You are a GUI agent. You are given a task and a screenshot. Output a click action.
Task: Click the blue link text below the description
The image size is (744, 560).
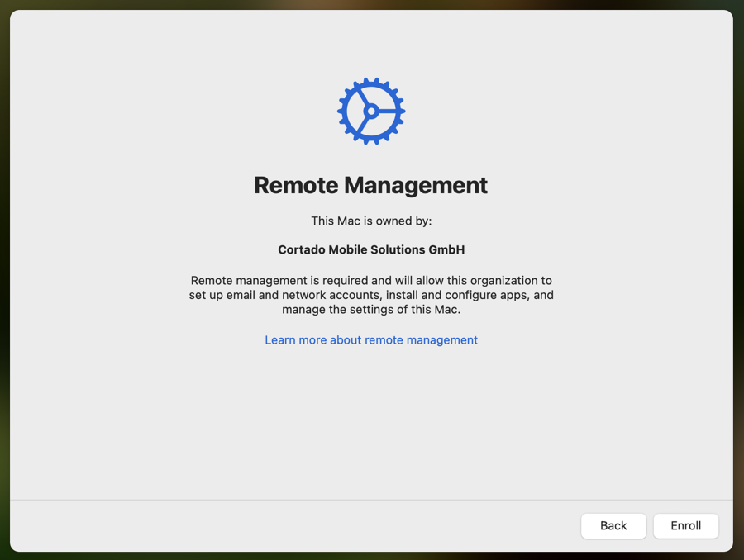370,339
